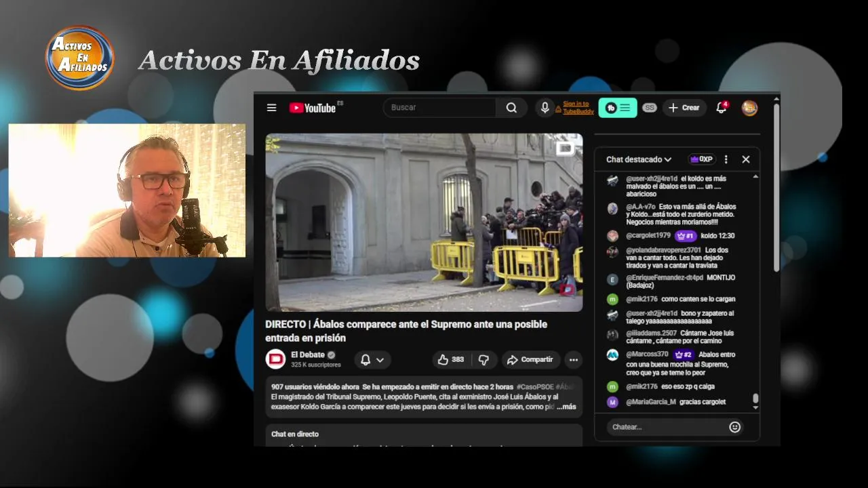Image resolution: width=868 pixels, height=488 pixels.
Task: Click the @iliaddams.2507 username
Action: 651,333
